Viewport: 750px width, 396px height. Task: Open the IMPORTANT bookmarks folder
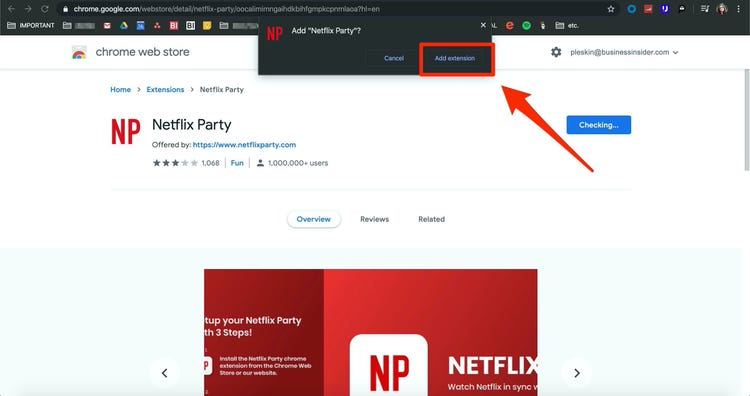[31, 25]
